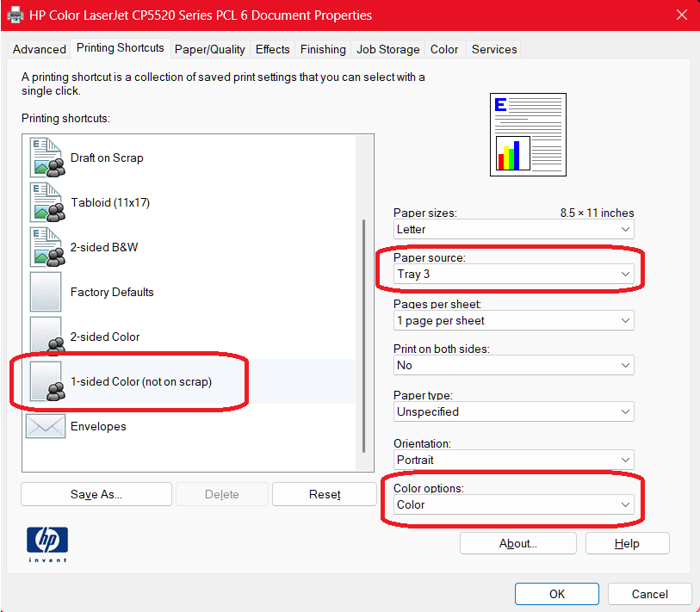Expand the Color options dropdown
700x612 pixels.
(x=513, y=504)
